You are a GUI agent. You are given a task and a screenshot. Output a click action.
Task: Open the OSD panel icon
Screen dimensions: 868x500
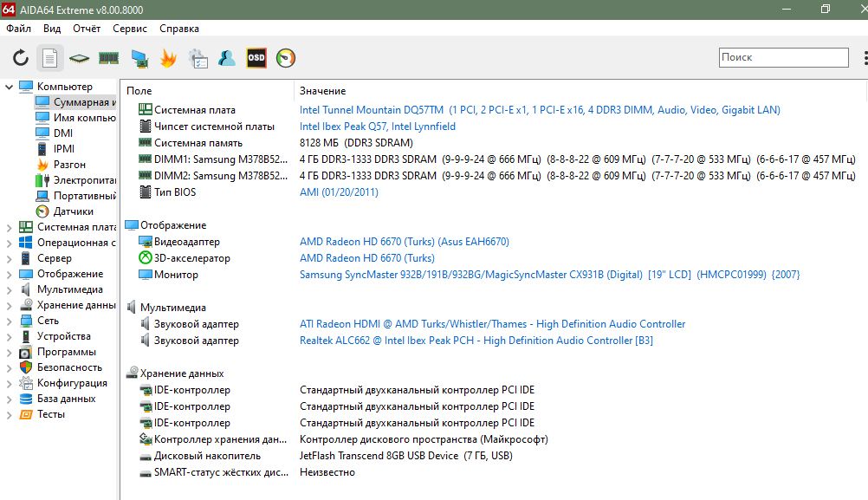click(x=256, y=57)
